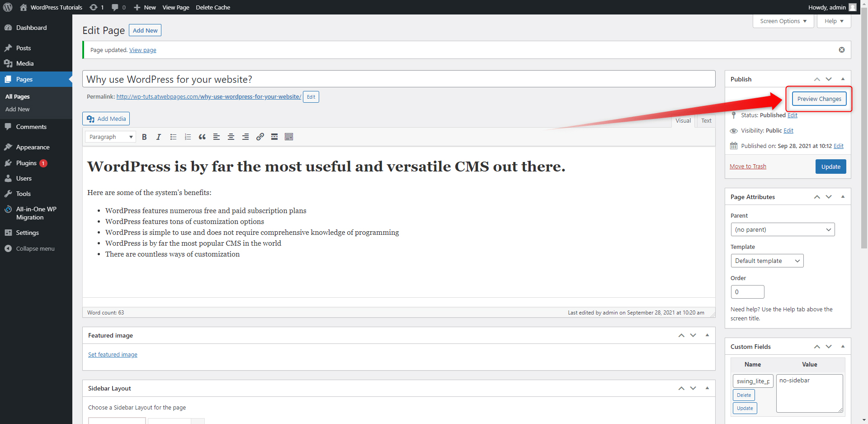The height and width of the screenshot is (424, 868).
Task: Open the updates indicator in admin bar
Action: 97,7
